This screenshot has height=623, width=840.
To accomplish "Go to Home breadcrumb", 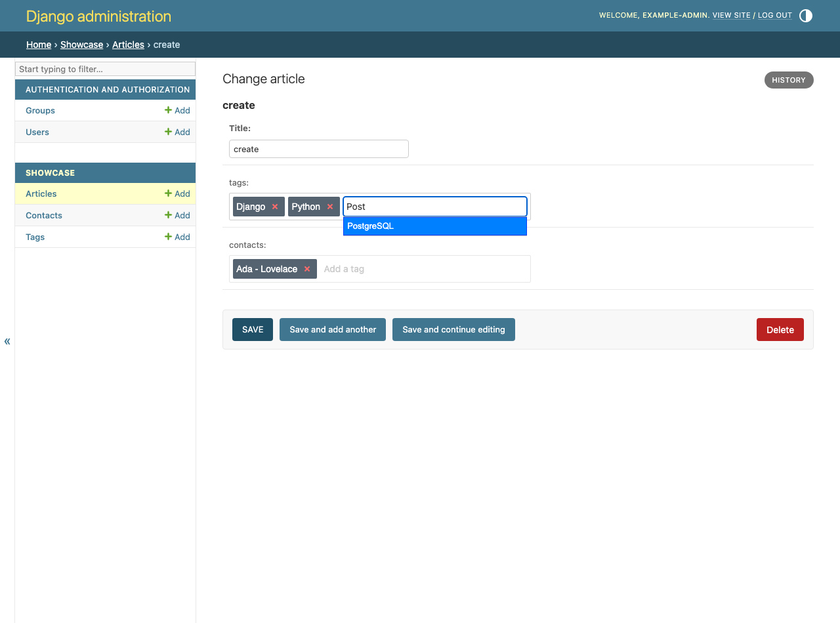I will 39,45.
